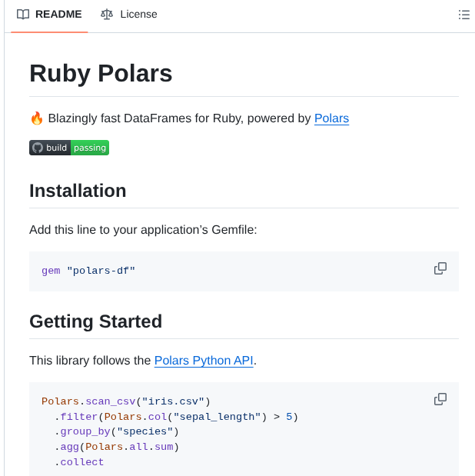Click the GitHub logo in the build badge
The height and width of the screenshot is (476, 475).
point(38,148)
